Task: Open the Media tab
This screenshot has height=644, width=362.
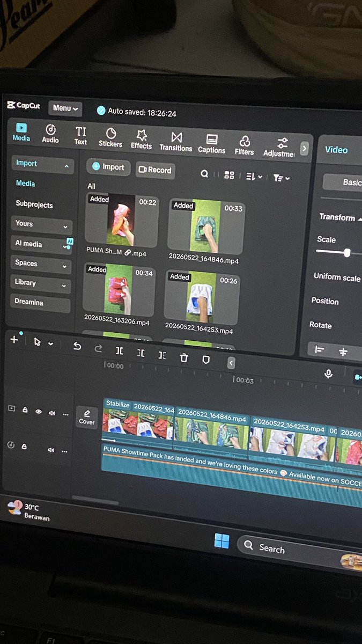Action: [x=21, y=132]
